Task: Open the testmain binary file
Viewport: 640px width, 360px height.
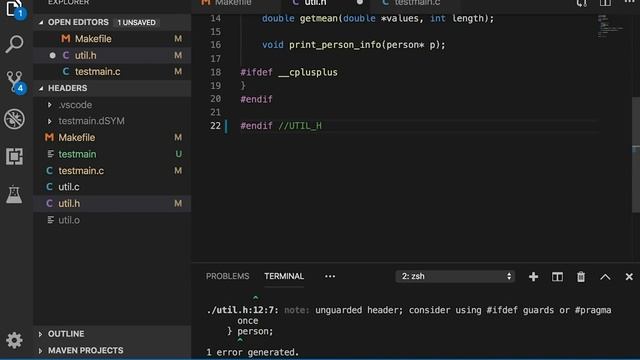Action: click(x=112, y=154)
